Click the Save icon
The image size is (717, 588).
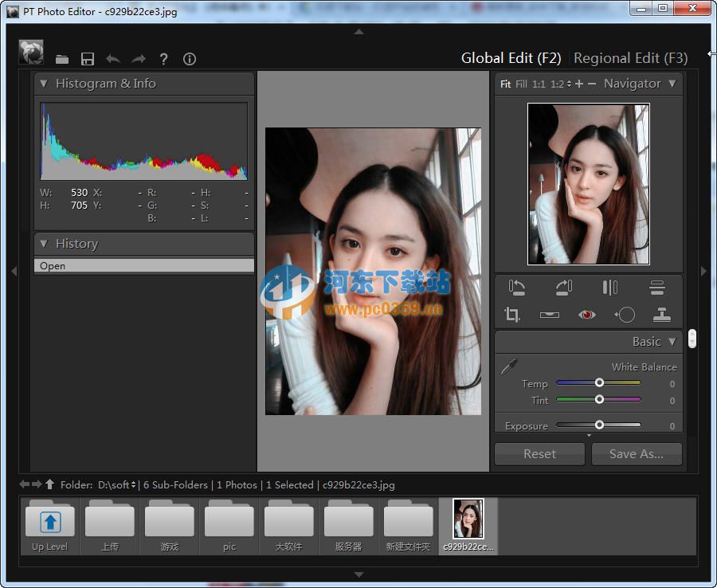tap(88, 58)
